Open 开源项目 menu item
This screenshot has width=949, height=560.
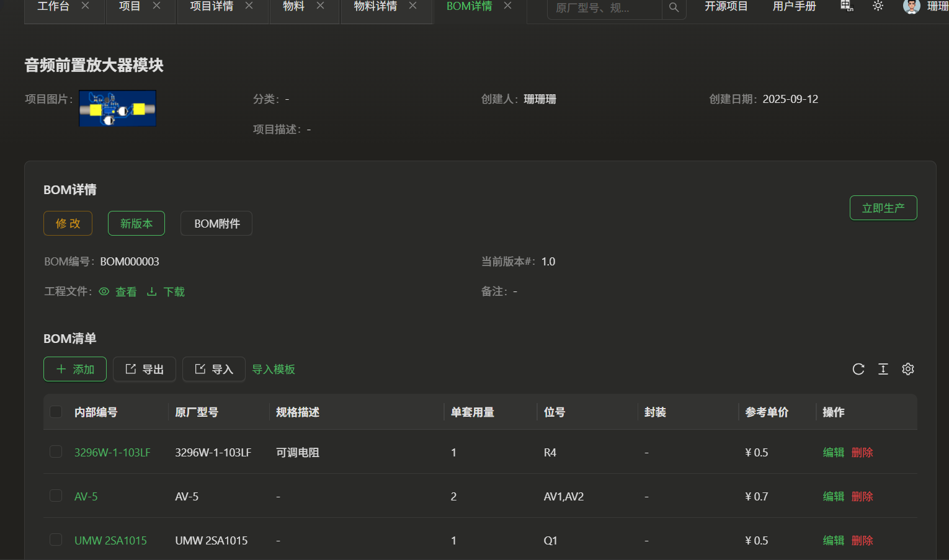tap(726, 6)
